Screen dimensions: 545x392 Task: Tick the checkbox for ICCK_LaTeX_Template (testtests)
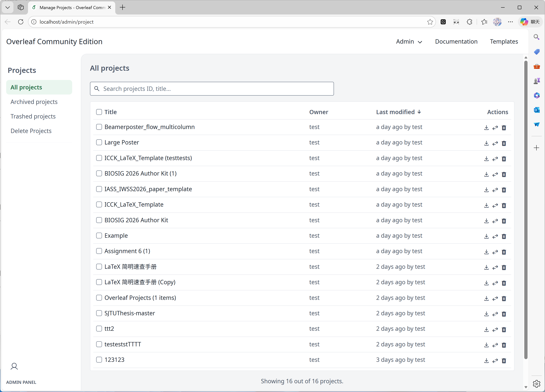pyautogui.click(x=99, y=158)
